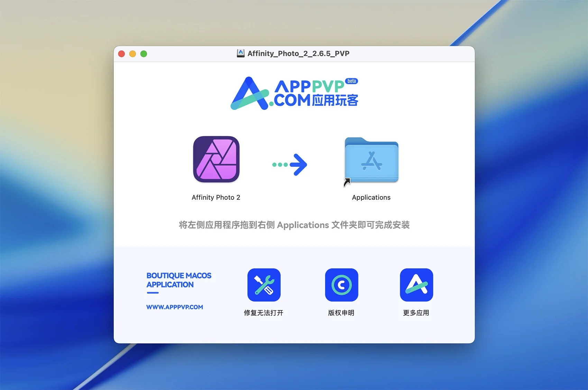Screen dimensions: 588x390
Task: Minimize the window with yellow button
Action: click(132, 54)
